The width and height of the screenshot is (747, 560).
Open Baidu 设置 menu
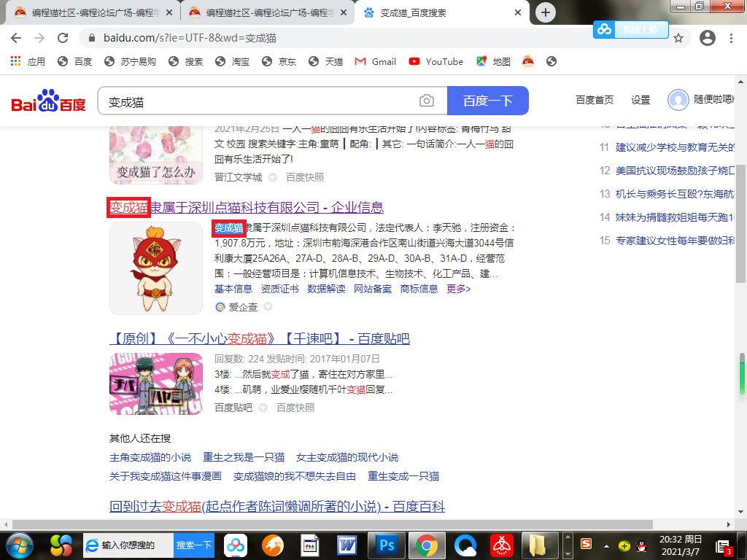[x=640, y=99]
